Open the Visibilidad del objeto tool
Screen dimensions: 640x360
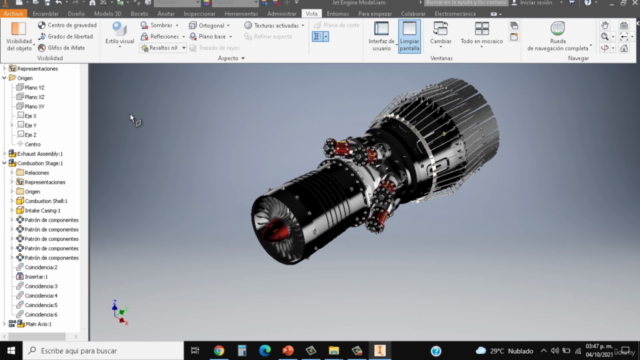click(x=19, y=36)
